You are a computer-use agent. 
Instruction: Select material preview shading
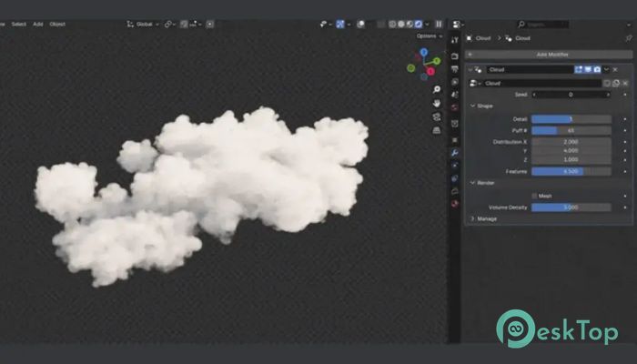pyautogui.click(x=409, y=24)
